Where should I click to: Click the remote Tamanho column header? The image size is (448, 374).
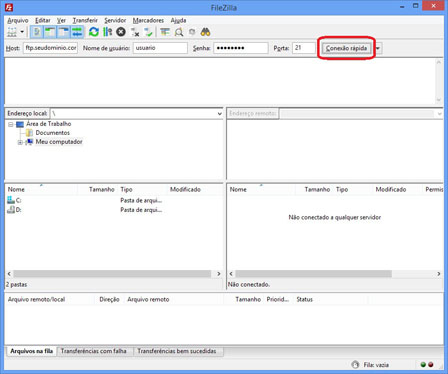[314, 189]
